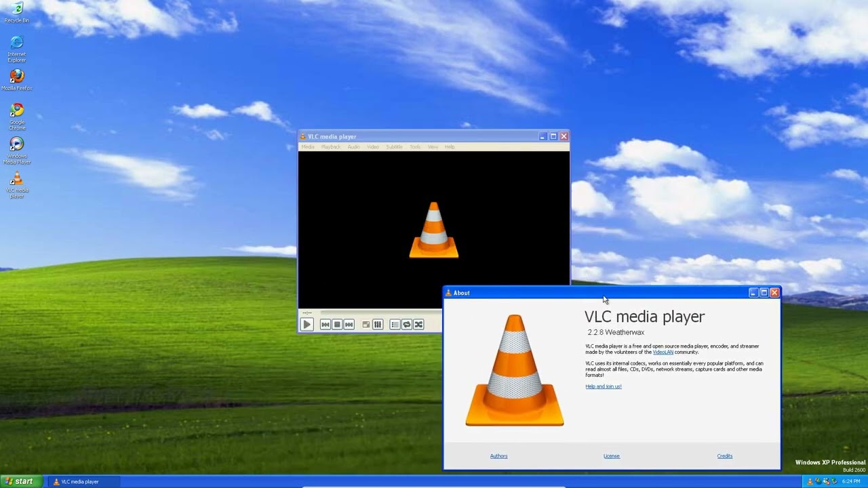This screenshot has width=868, height=488.
Task: Open the Subtitle menu in VLC
Action: (394, 147)
